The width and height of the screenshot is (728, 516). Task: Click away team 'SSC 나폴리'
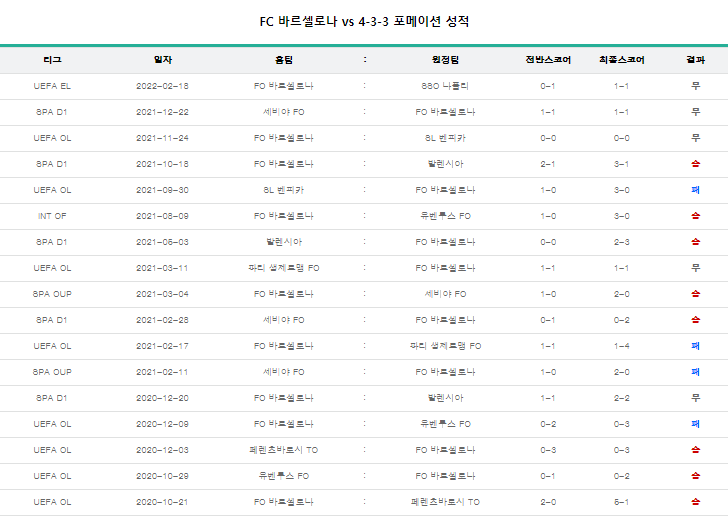click(x=445, y=86)
